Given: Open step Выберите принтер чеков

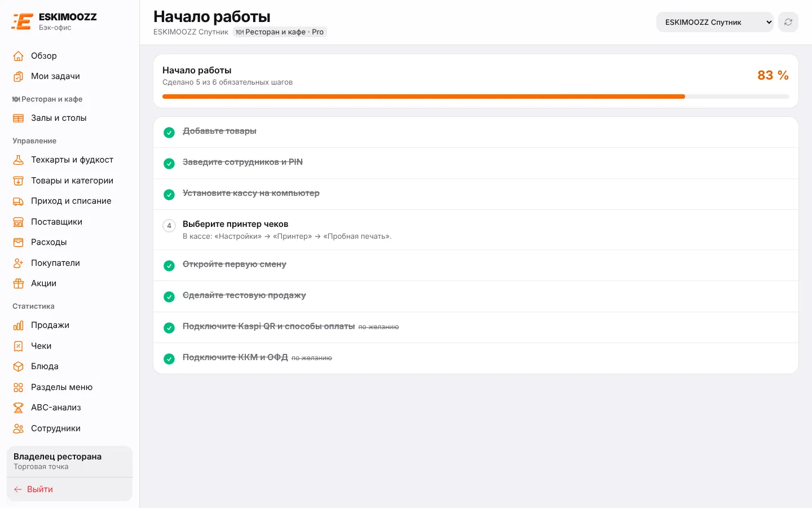Looking at the screenshot, I should tap(476, 230).
